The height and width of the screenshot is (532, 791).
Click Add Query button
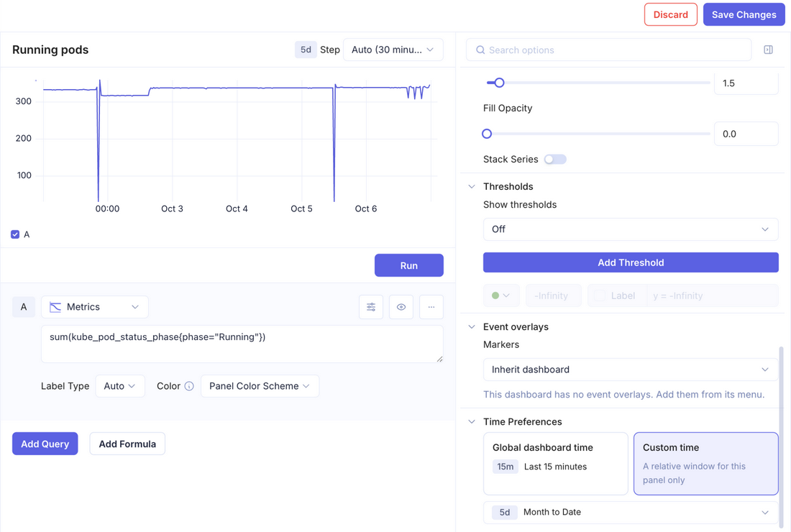[45, 444]
